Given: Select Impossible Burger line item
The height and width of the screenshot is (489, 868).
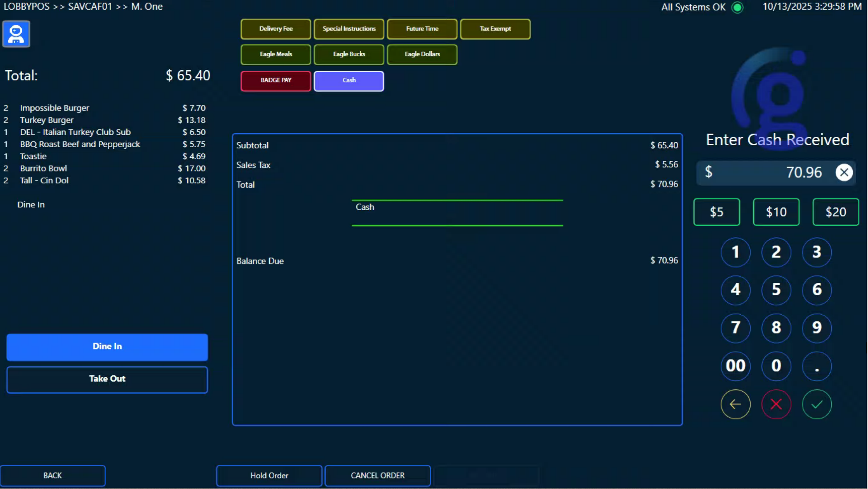Looking at the screenshot, I should 55,108.
